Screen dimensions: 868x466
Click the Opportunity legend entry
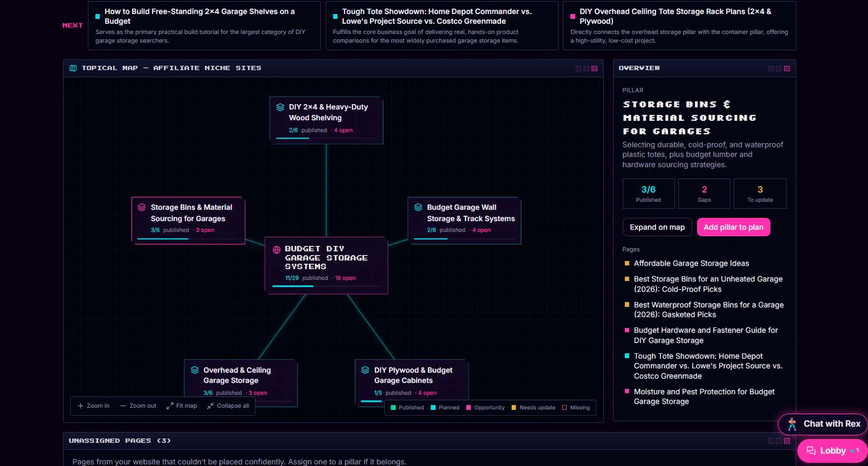[485, 408]
